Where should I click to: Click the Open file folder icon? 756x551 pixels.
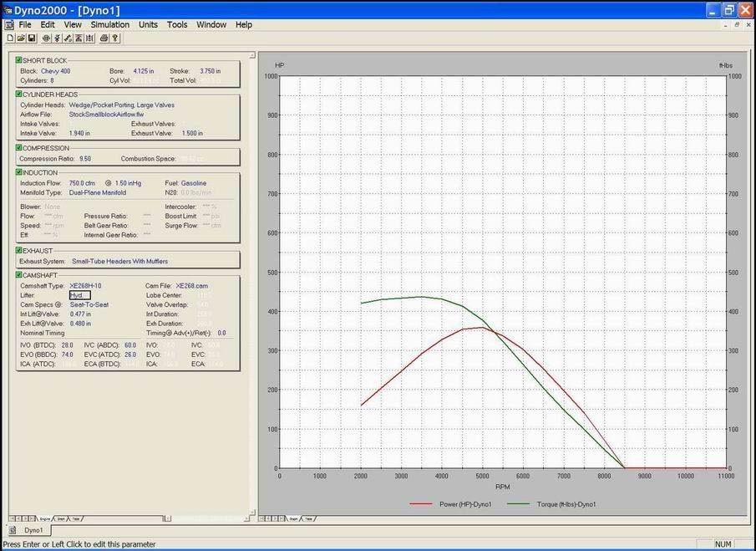pyautogui.click(x=20, y=38)
